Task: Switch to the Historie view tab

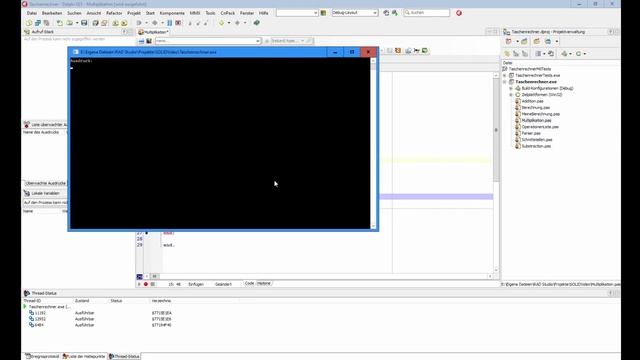Action: coord(264,283)
